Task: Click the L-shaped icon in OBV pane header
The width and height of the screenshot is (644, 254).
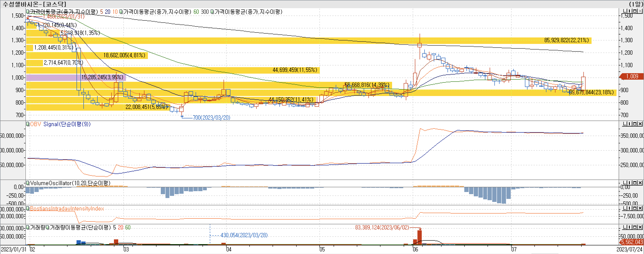Action: coord(625,124)
